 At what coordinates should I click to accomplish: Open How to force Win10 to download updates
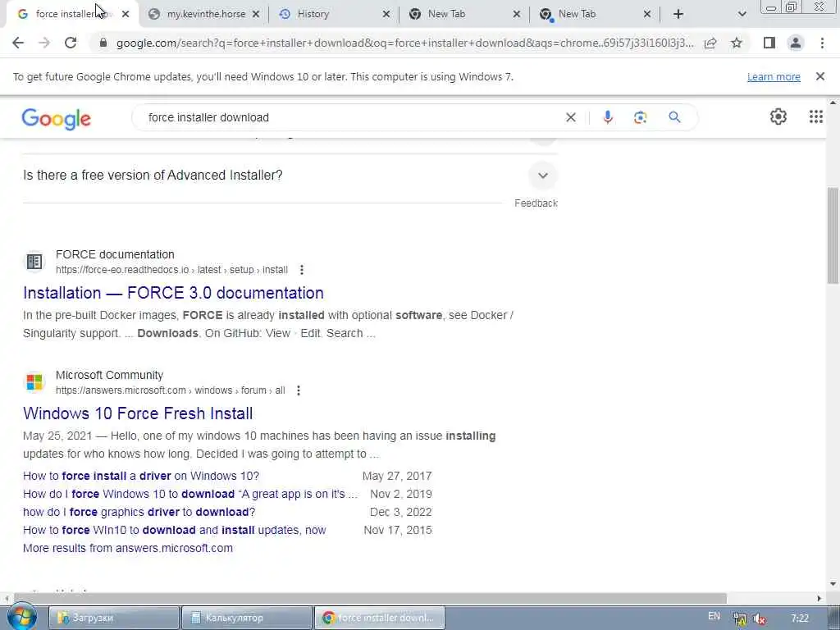tap(175, 530)
